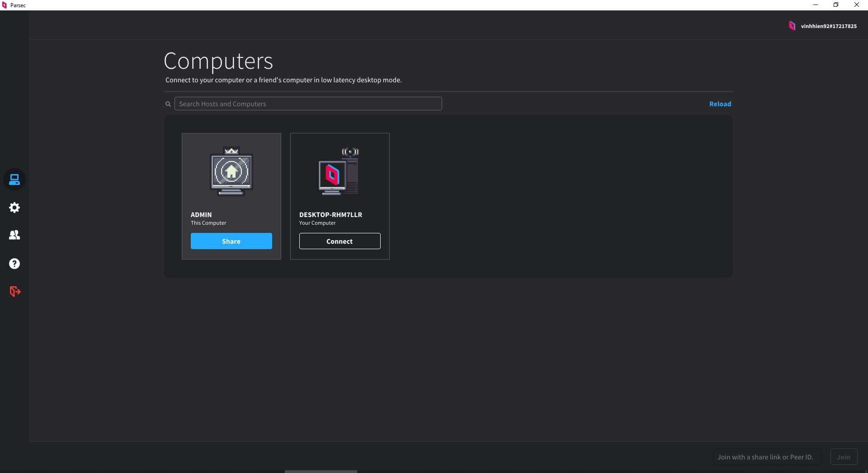The width and height of the screenshot is (868, 473).
Task: Click the Parsec logo in the title bar
Action: tap(5, 5)
